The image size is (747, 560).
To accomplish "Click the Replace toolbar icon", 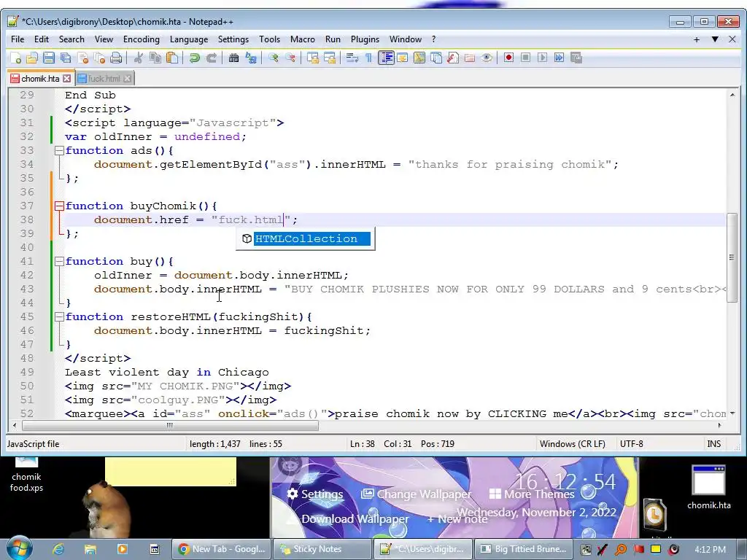I will pos(251,58).
